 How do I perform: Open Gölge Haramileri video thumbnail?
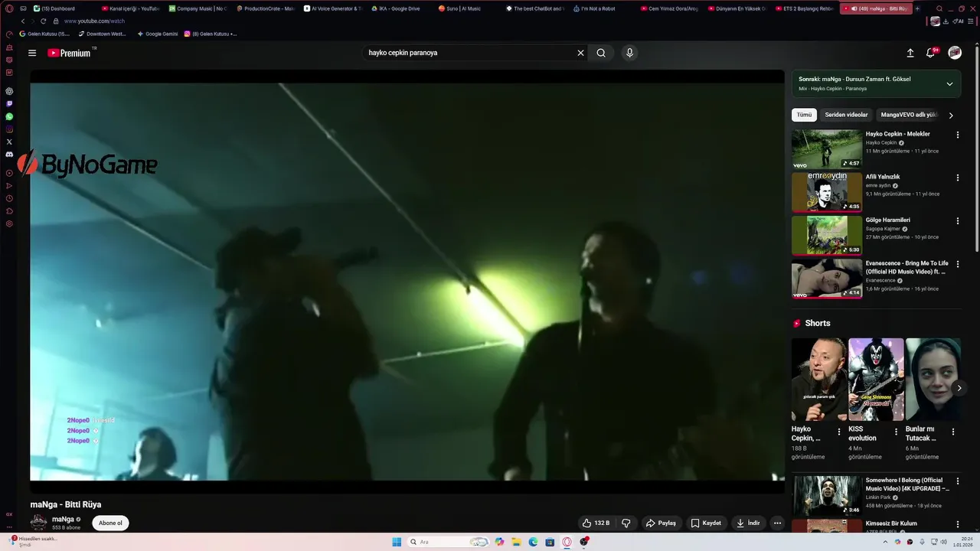coord(827,235)
